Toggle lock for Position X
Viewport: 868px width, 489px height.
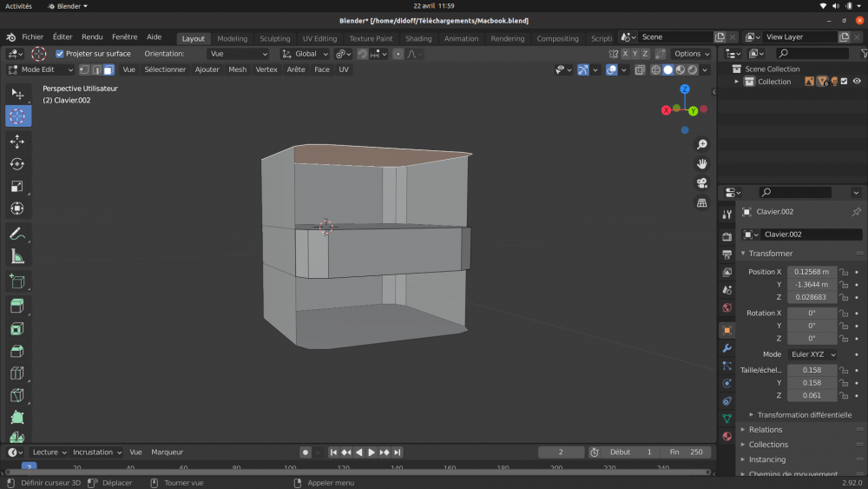click(844, 272)
